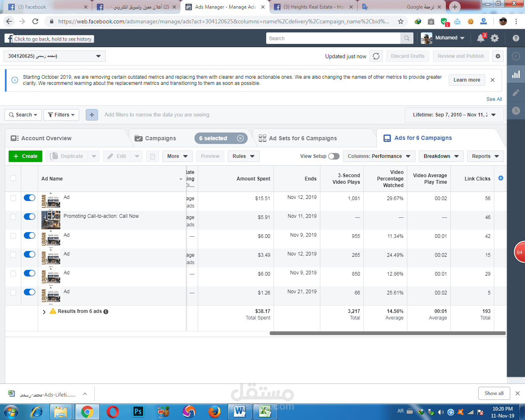
Task: Open the Rules dropdown
Action: point(243,156)
